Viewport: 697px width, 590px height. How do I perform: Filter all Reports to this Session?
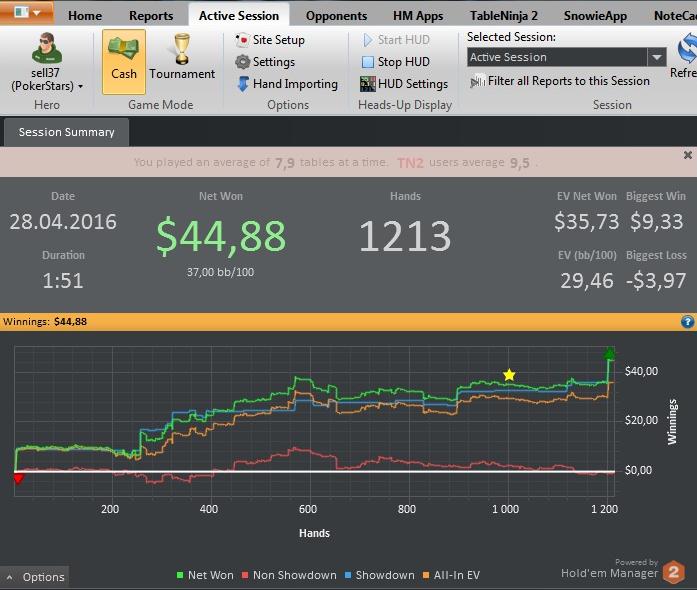coord(560,81)
